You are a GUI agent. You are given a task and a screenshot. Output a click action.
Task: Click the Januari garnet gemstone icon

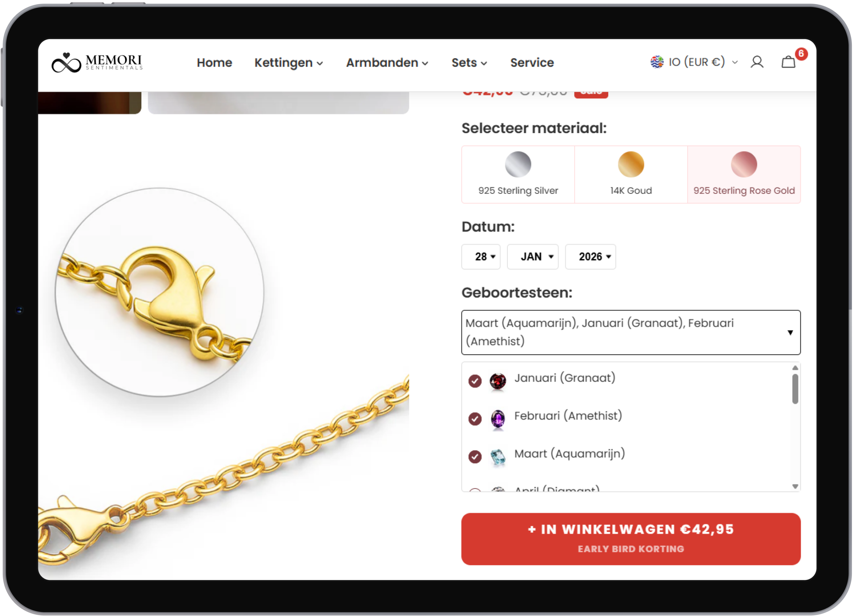coord(498,381)
